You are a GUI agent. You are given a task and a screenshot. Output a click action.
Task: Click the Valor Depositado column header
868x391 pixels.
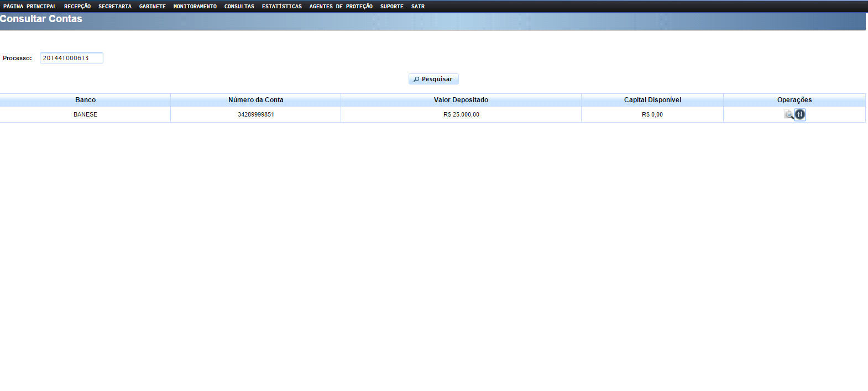coord(461,100)
